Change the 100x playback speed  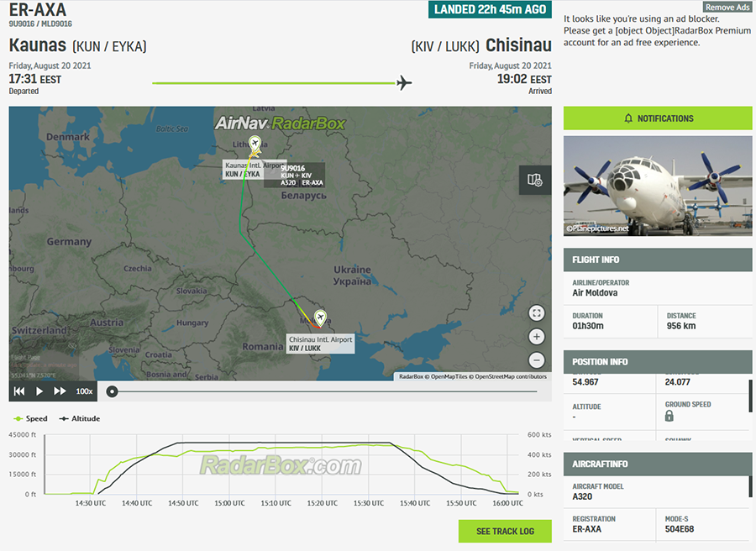tap(84, 391)
